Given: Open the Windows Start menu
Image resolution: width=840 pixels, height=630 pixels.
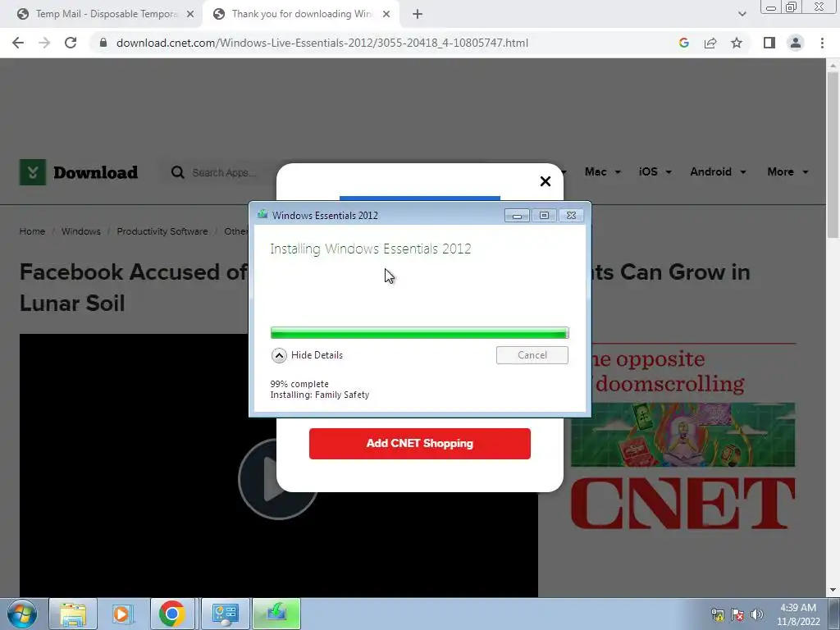Looking at the screenshot, I should click(22, 614).
